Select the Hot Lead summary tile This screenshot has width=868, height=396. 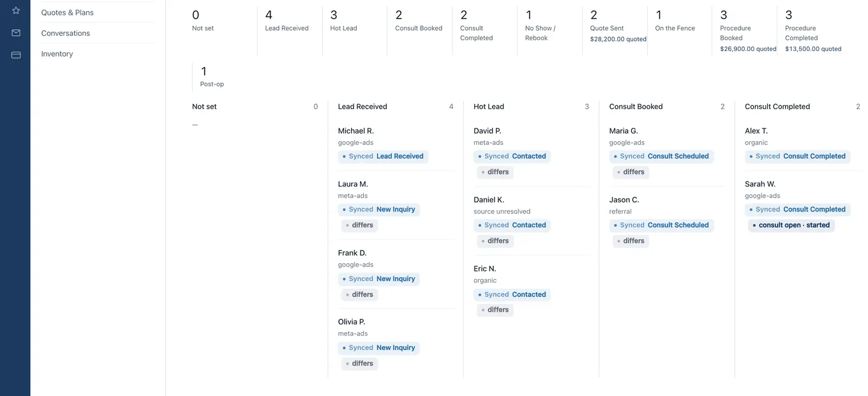tap(355, 31)
